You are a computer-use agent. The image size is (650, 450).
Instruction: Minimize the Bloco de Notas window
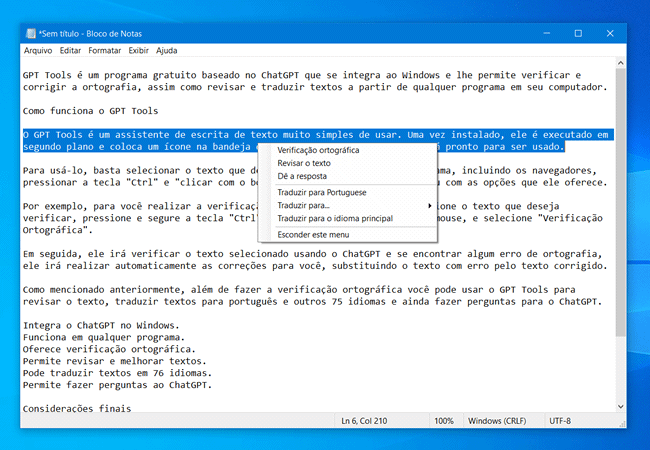click(x=547, y=34)
